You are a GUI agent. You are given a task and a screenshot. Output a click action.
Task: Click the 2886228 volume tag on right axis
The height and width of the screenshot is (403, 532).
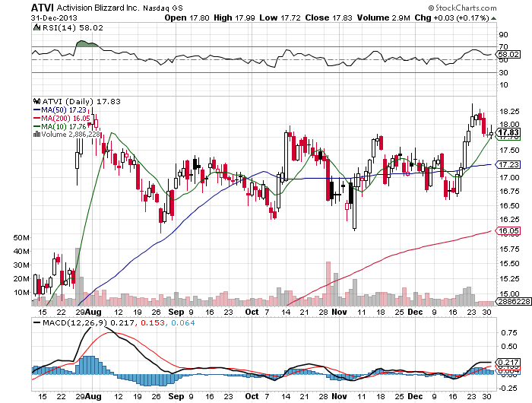513,301
